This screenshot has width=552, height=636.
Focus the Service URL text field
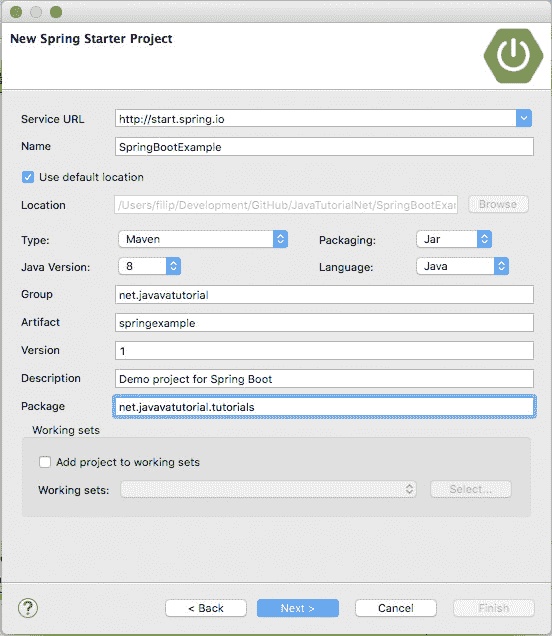pyautogui.click(x=316, y=118)
